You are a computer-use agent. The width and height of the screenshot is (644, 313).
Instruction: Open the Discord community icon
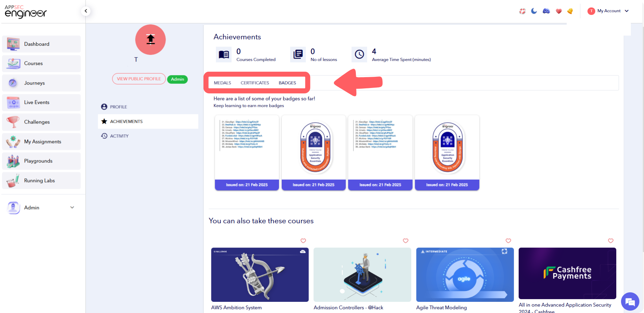point(546,11)
